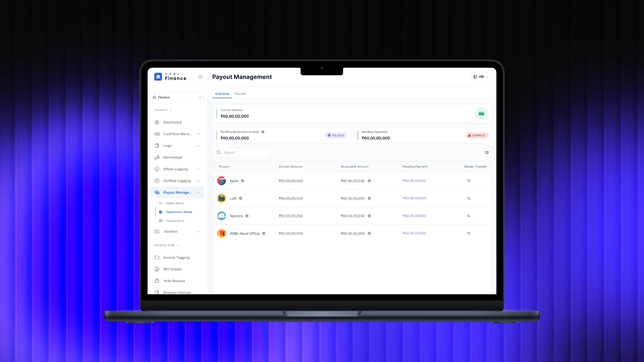Image resolution: width=644 pixels, height=362 pixels.
Task: Click the ASBL Head Office project avatar
Action: click(x=221, y=233)
